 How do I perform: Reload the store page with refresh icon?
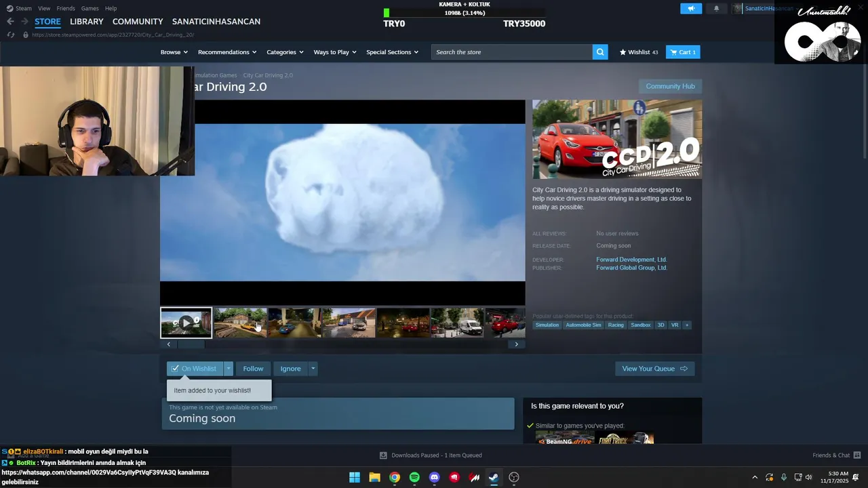click(10, 35)
